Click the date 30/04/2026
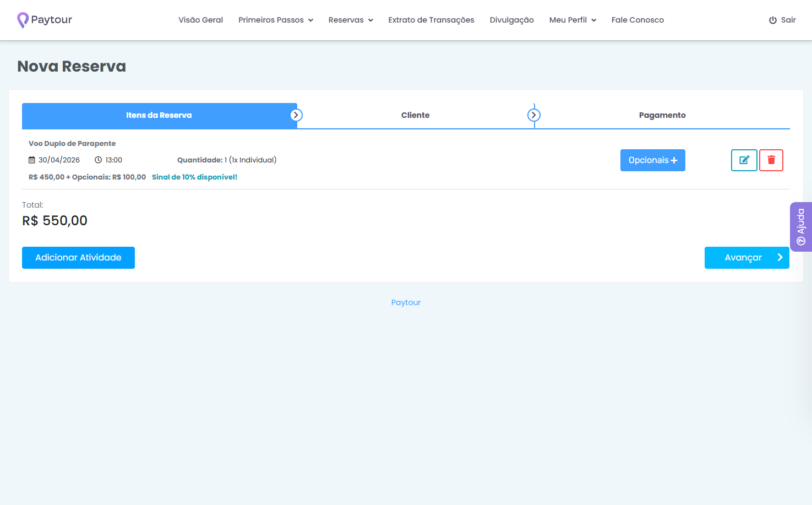This screenshot has width=812, height=505. pyautogui.click(x=59, y=160)
